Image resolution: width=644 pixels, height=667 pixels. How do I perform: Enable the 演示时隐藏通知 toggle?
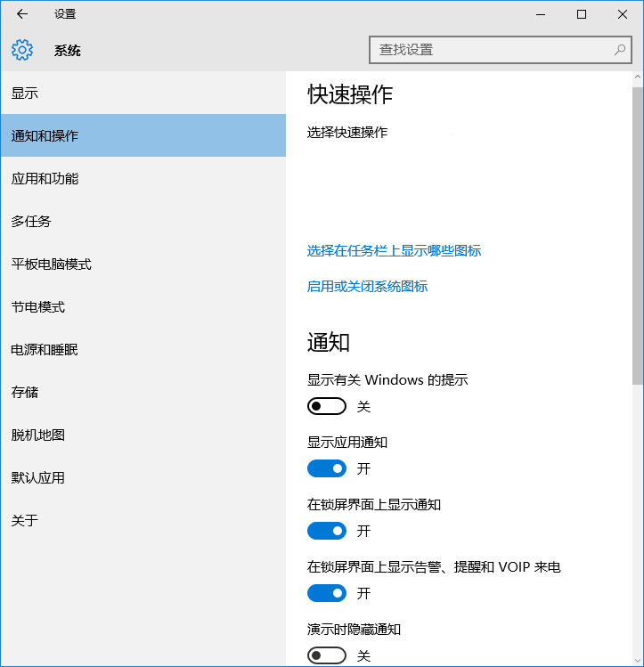click(x=326, y=655)
